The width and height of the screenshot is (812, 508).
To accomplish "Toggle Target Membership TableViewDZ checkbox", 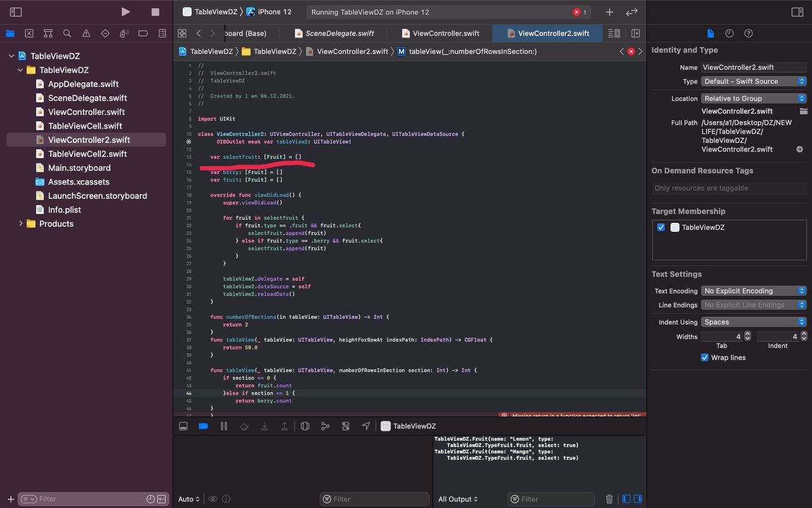I will [x=661, y=227].
